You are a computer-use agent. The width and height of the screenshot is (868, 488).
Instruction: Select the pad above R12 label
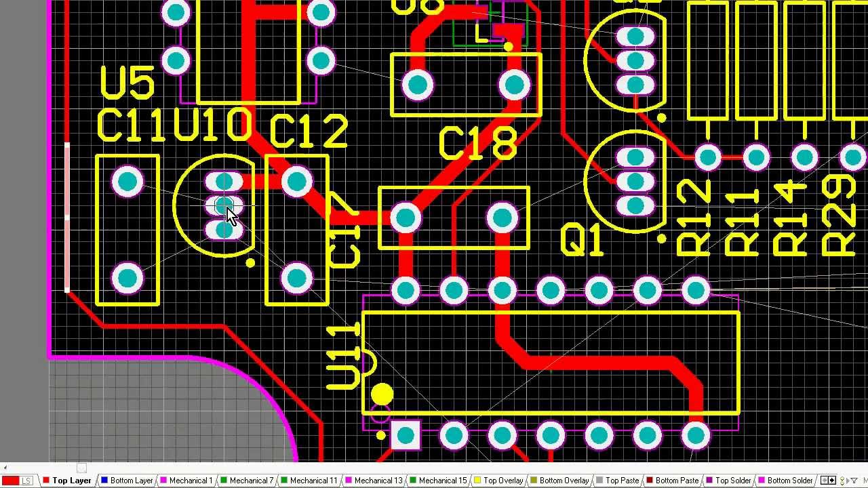708,159
